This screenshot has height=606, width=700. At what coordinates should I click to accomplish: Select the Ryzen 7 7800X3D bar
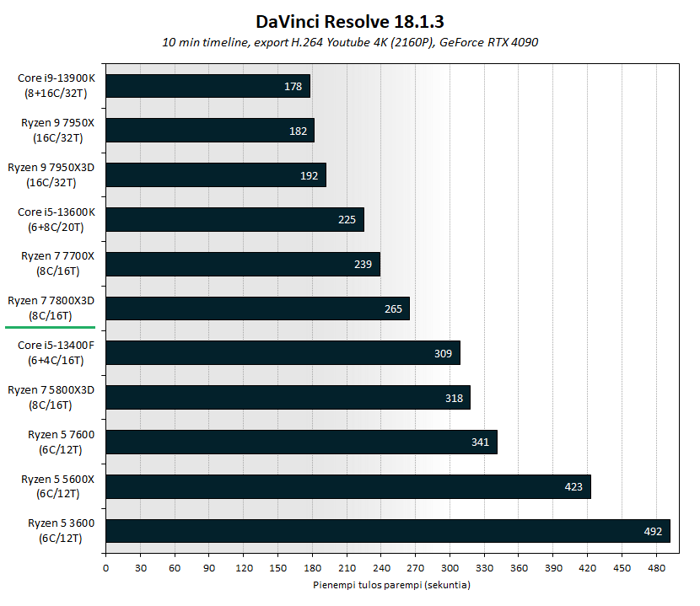(258, 308)
